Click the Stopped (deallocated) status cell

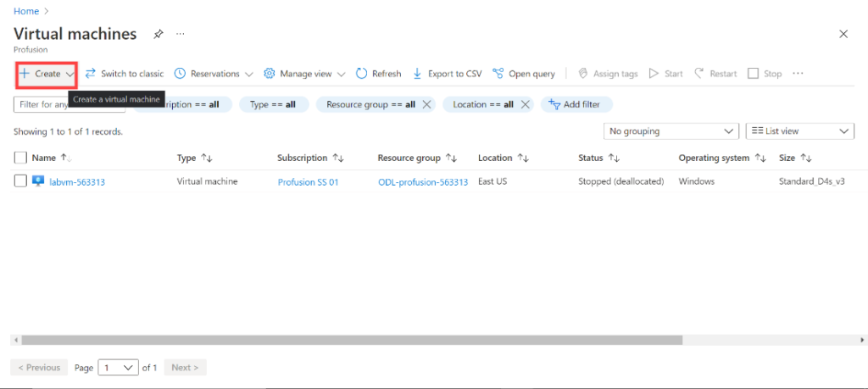click(x=621, y=181)
